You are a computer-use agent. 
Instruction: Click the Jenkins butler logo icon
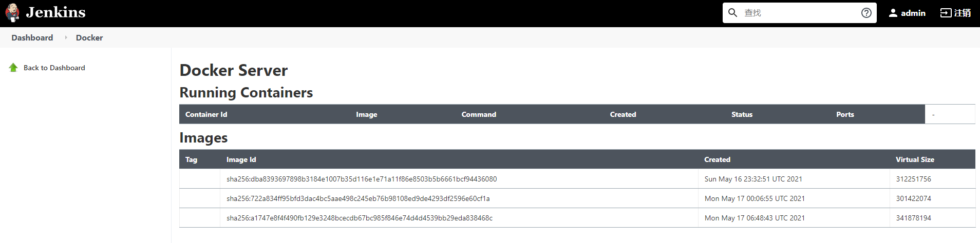click(13, 13)
